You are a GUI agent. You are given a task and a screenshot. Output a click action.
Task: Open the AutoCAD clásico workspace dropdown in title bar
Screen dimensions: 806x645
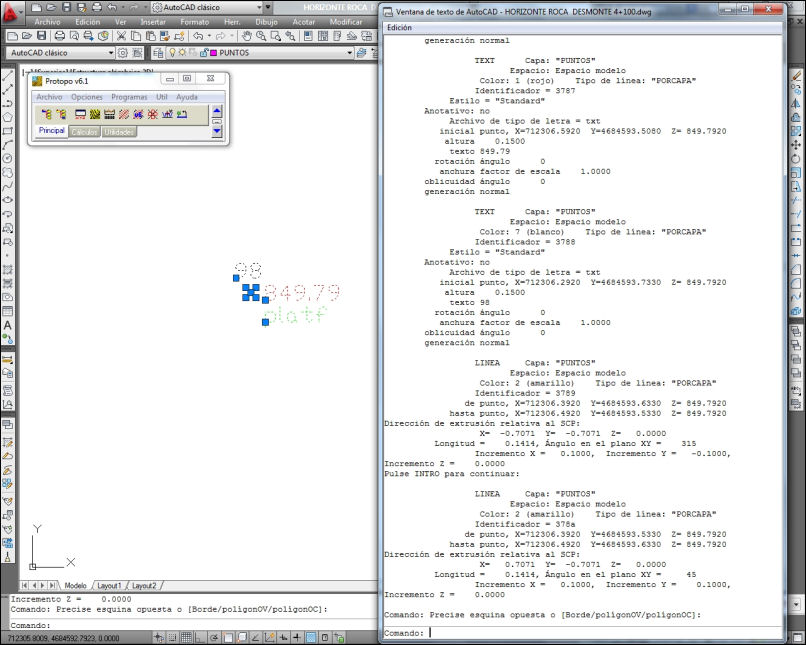[x=207, y=8]
